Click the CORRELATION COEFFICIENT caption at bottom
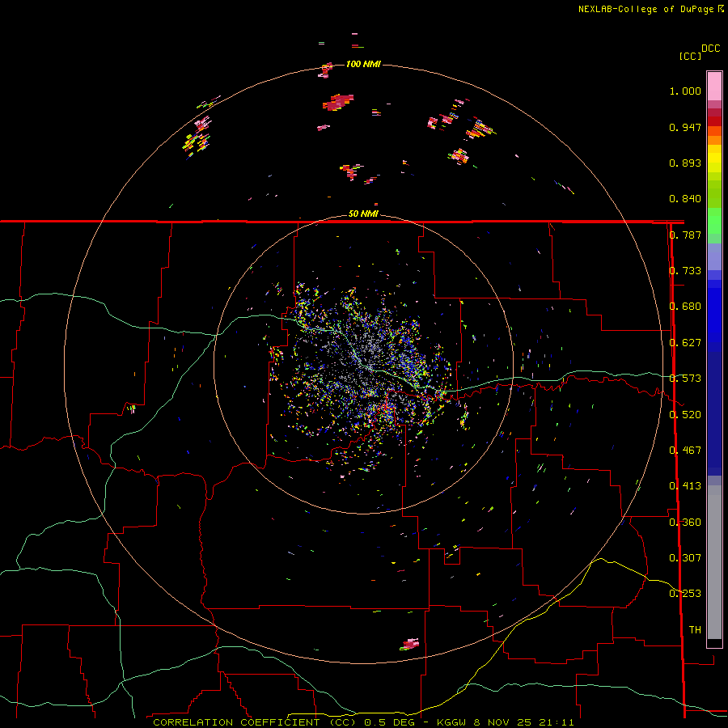728x728 pixels. [363, 722]
